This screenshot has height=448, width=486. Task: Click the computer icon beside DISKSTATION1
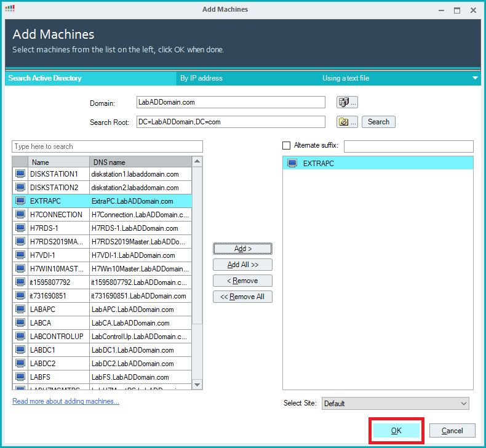point(20,174)
